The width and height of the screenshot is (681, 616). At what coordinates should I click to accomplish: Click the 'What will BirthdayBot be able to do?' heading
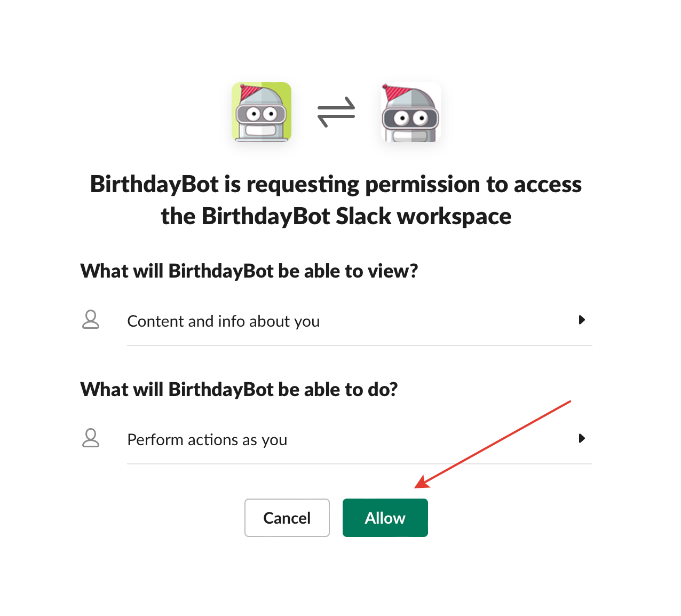239,390
